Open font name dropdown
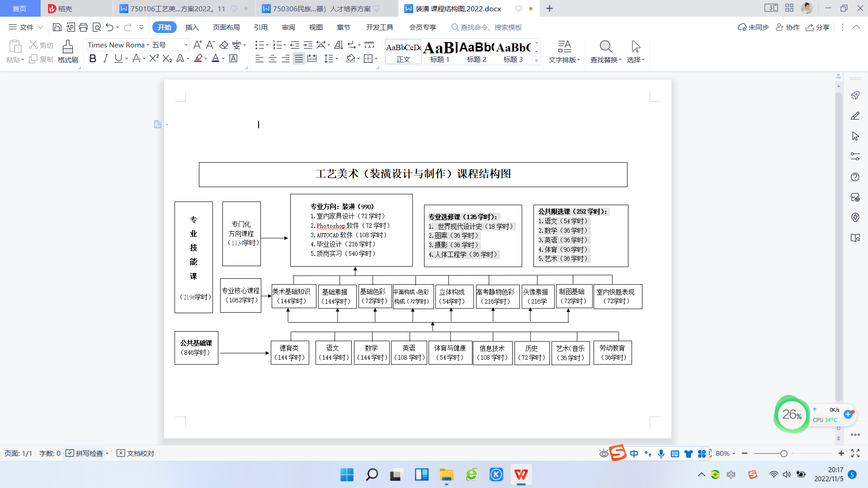Viewport: 868px width, 488px height. point(148,45)
